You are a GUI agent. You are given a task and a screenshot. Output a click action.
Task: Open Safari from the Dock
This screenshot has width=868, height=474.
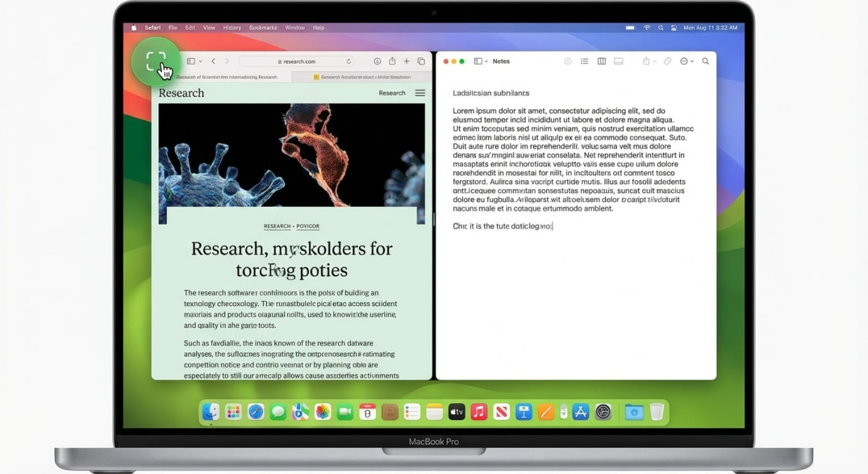point(256,412)
